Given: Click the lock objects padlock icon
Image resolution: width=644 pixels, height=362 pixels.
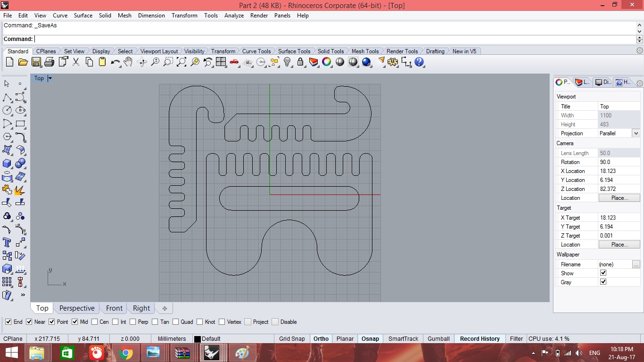Looking at the screenshot, I should (300, 62).
